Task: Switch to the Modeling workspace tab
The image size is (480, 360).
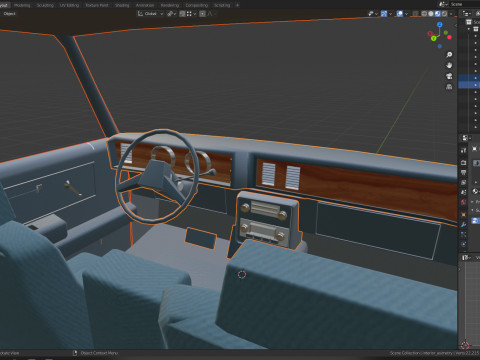Action: point(22,5)
